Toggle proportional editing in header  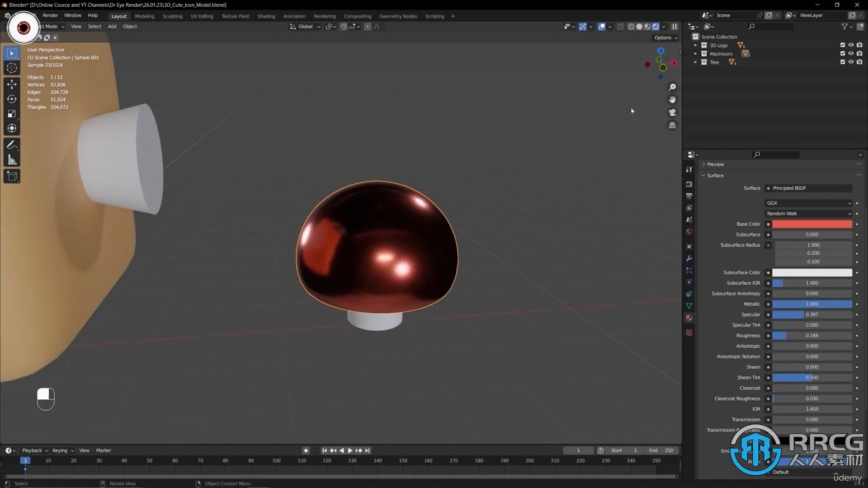pyautogui.click(x=368, y=26)
